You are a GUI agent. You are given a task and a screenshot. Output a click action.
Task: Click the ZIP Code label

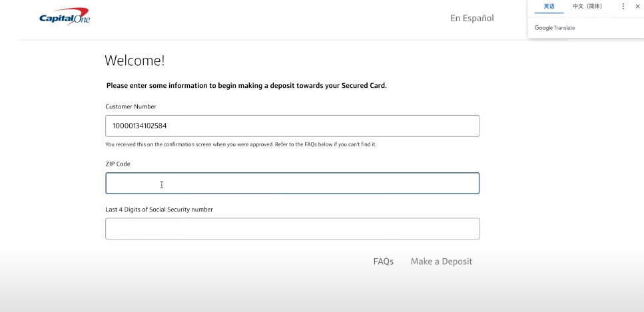click(118, 164)
